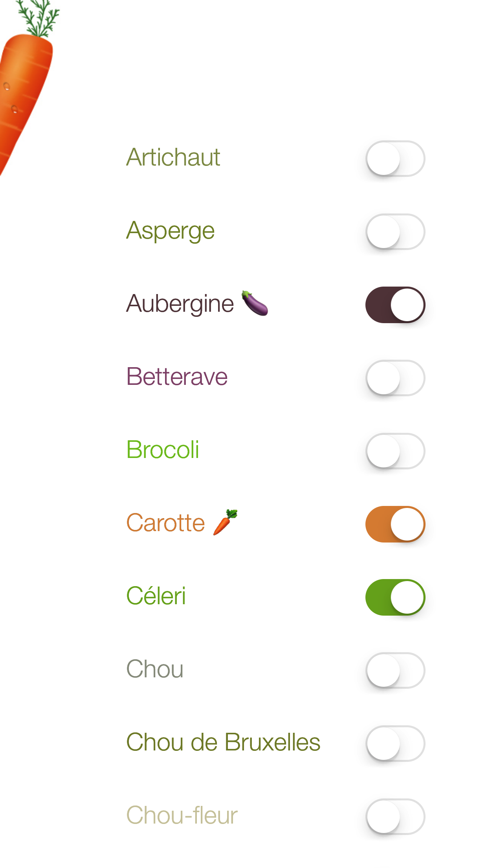Enable the Brocoli switch

point(395,451)
